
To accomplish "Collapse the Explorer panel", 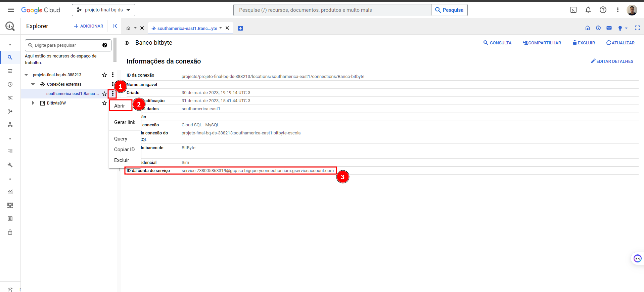I will pyautogui.click(x=114, y=26).
